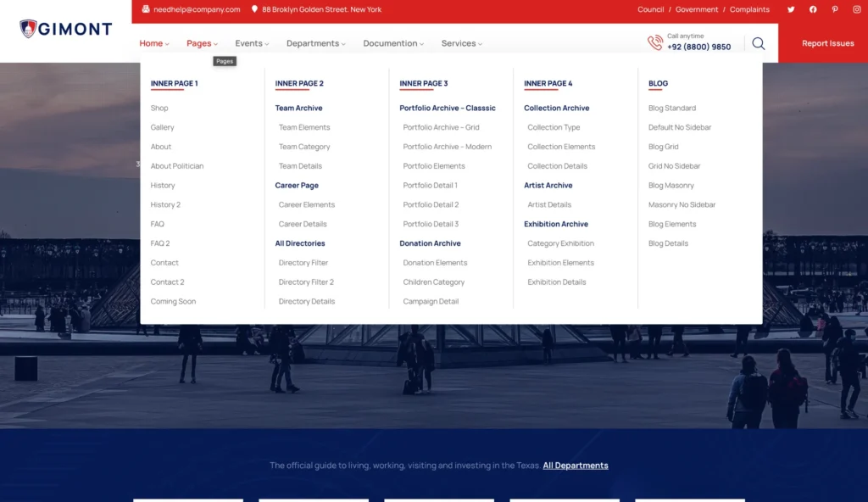Open Exhibition Details menu entry
The image size is (868, 502).
(556, 282)
